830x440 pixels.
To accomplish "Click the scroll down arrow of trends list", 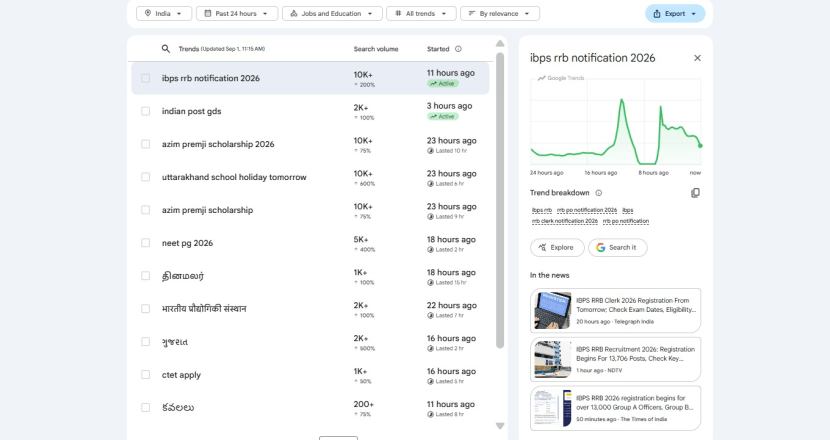I will click(x=500, y=426).
